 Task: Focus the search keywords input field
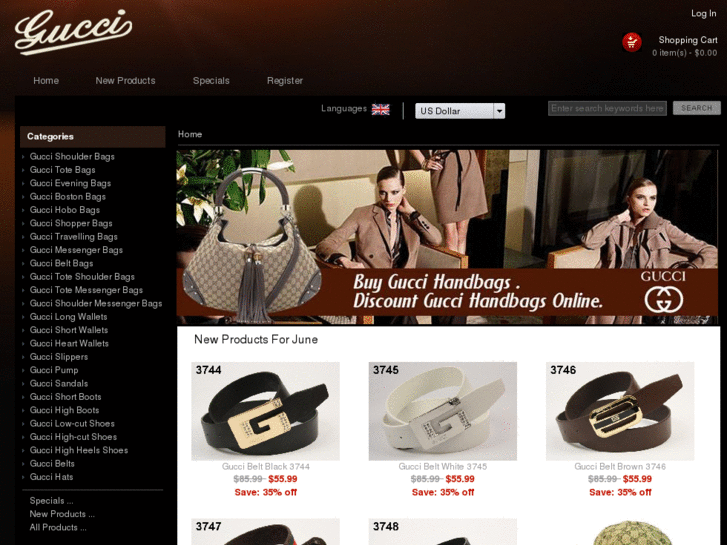point(607,108)
